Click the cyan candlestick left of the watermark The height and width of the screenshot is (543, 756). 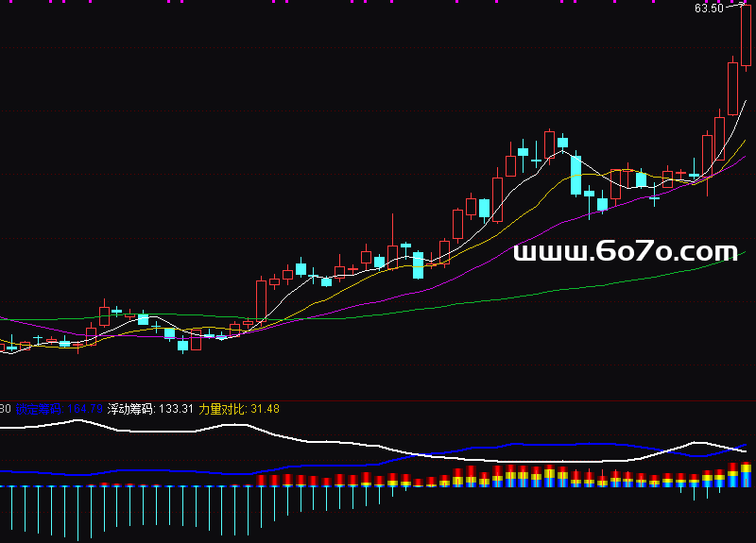point(418,265)
